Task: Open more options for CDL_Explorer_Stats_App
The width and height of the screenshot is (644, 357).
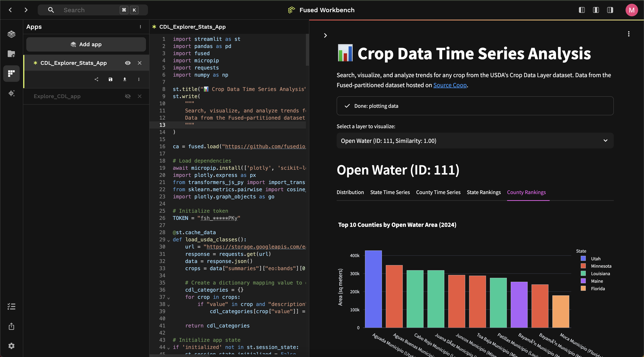Action: 139,79
